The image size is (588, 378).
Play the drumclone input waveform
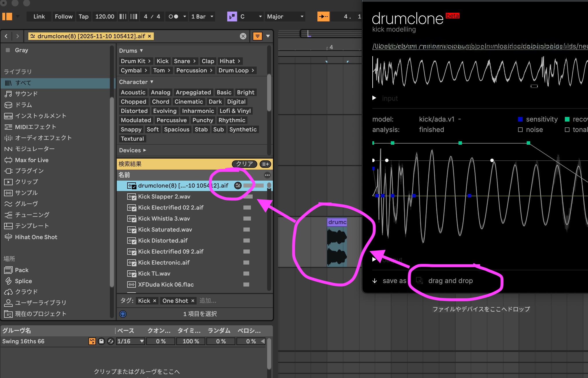coord(374,98)
